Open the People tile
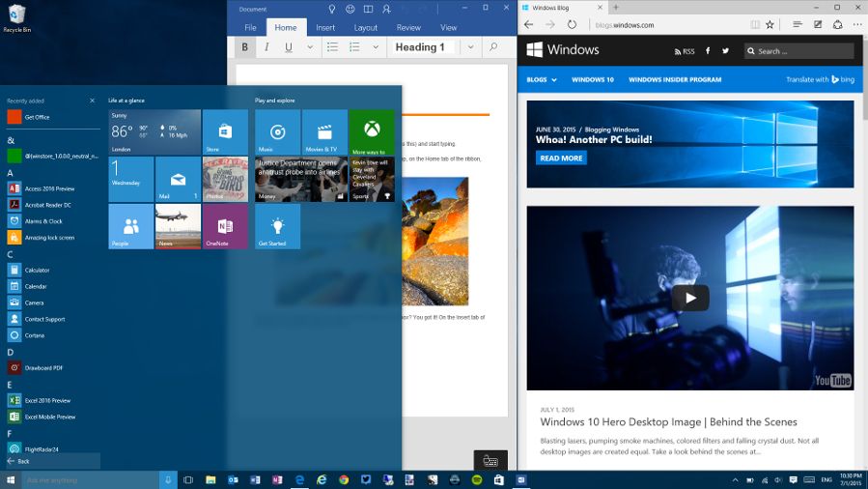This screenshot has width=868, height=489. [130, 227]
